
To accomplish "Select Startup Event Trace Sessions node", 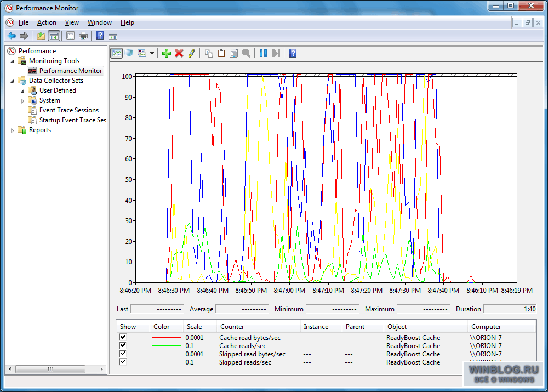I will click(x=73, y=120).
